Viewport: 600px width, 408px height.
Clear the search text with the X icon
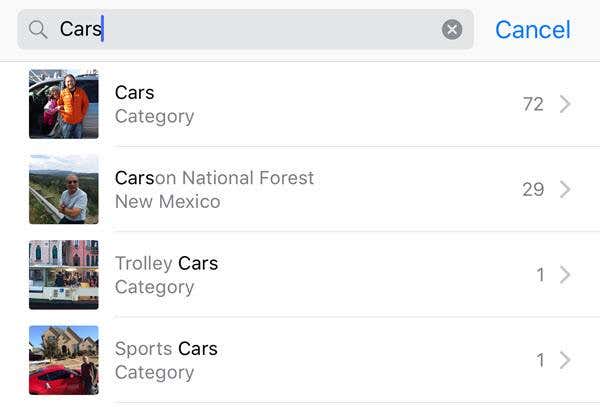(x=452, y=30)
